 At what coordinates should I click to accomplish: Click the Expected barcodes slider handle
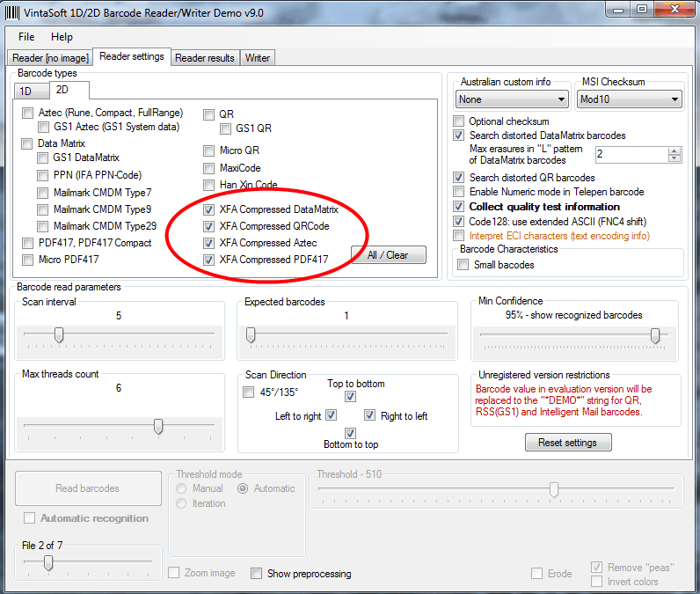251,334
